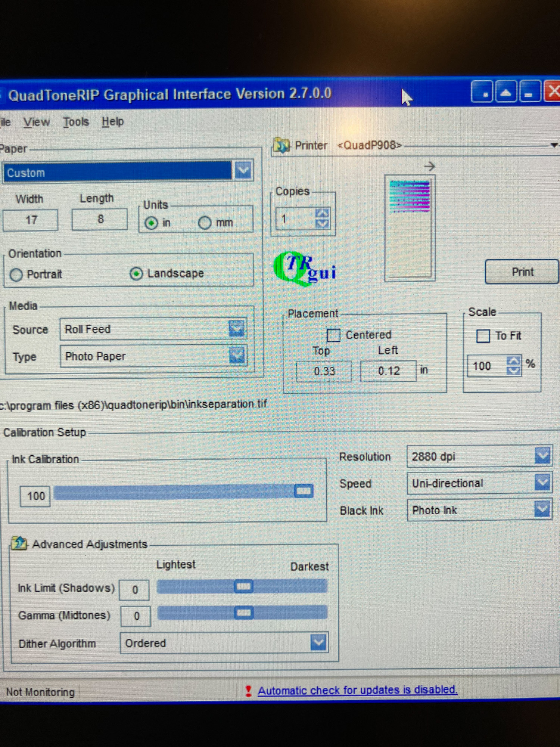Click the Printer icon beside QuadP908
The image size is (560, 747).
(x=281, y=146)
